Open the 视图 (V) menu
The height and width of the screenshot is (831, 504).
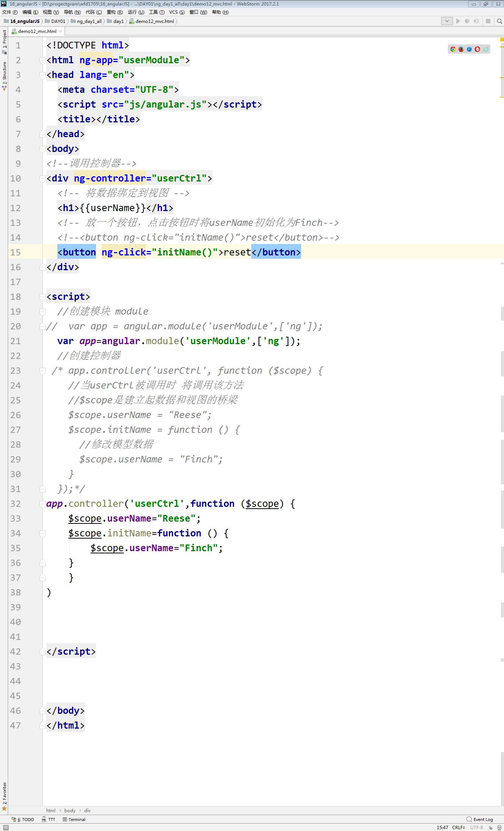coord(51,12)
